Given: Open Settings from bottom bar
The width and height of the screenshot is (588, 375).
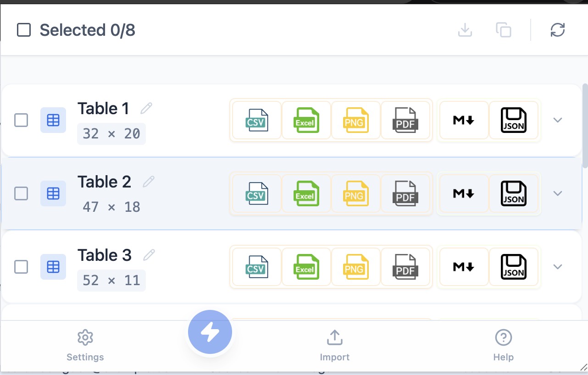Looking at the screenshot, I should tap(85, 345).
